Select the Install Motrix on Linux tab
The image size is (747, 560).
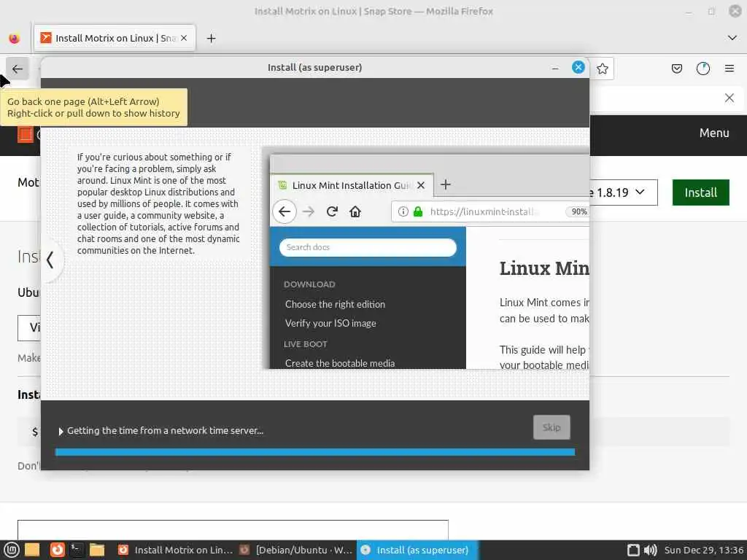[x=115, y=38]
